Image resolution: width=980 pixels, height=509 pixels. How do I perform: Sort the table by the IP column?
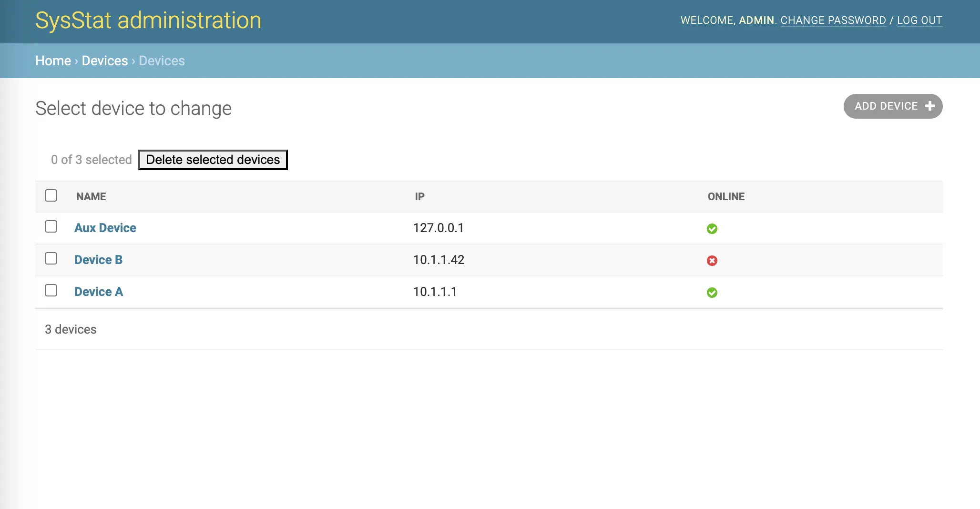tap(419, 196)
